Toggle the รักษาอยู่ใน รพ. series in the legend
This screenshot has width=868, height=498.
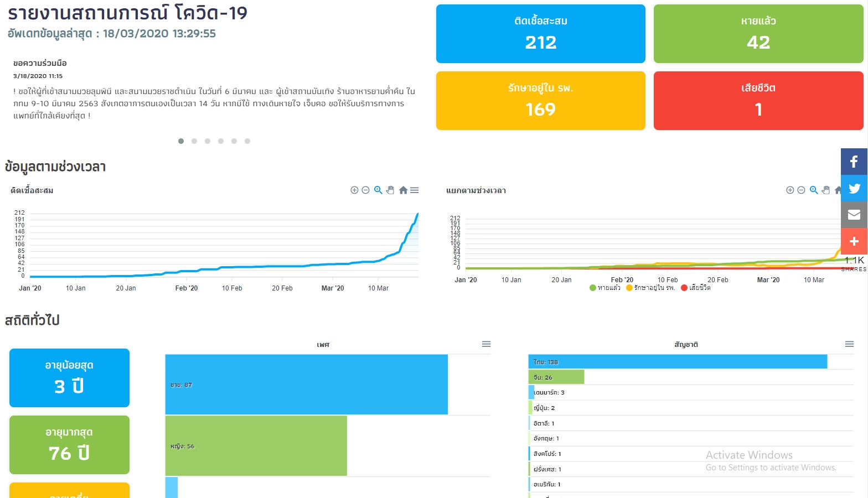point(650,288)
